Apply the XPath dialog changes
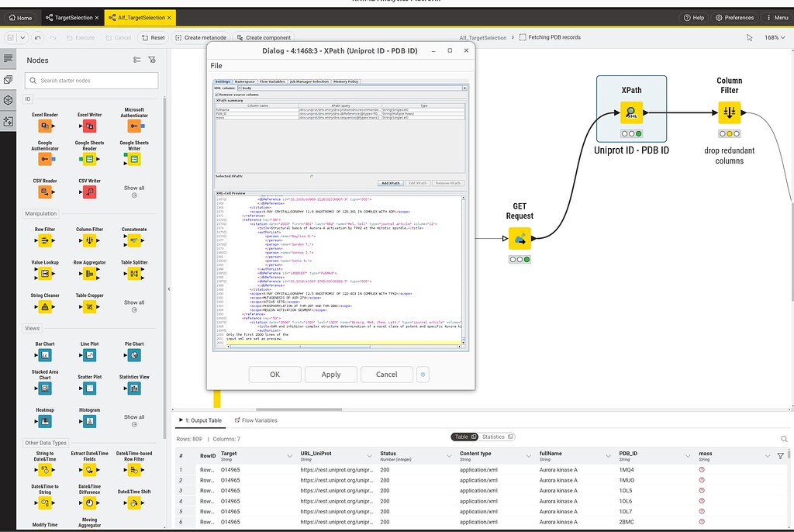This screenshot has width=794, height=532. [x=330, y=374]
